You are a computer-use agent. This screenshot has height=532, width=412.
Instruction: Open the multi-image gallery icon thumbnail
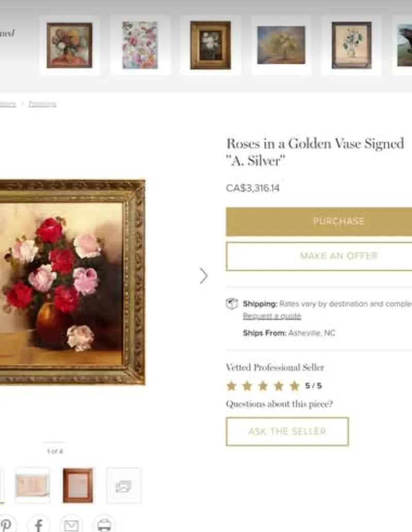(124, 486)
